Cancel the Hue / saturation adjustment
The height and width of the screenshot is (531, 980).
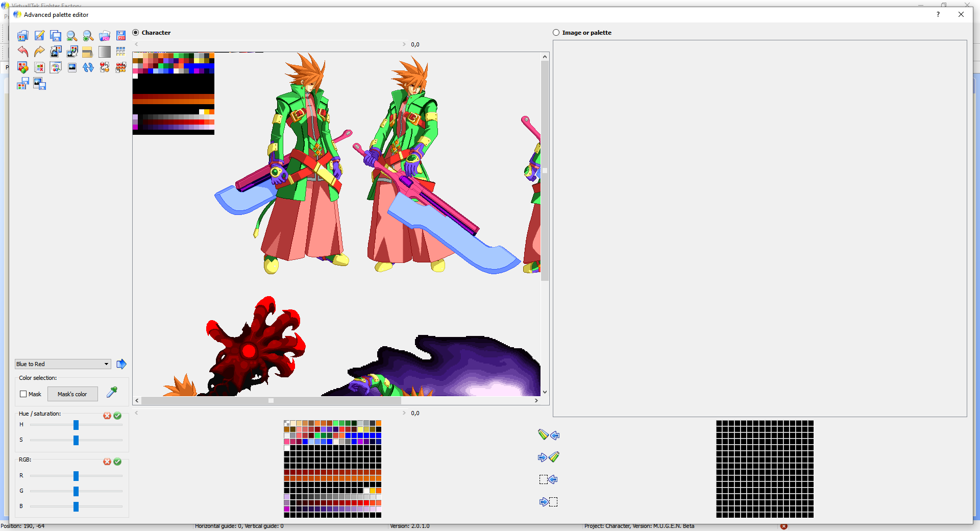click(107, 416)
